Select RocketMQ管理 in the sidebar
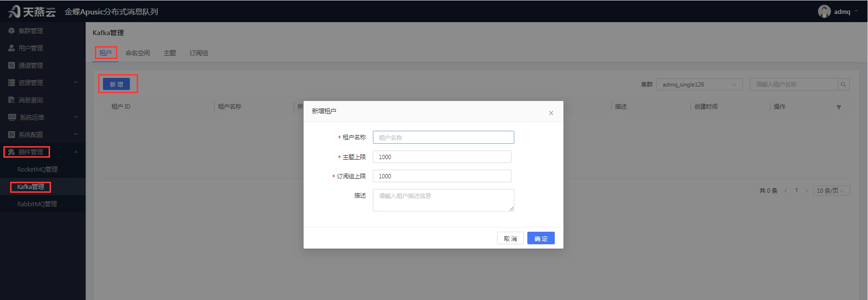Screen dimensions: 868x300 [38, 169]
